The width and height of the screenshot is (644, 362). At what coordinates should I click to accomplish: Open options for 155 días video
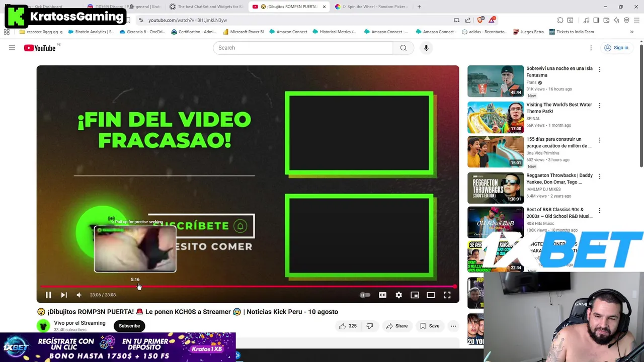[599, 140]
